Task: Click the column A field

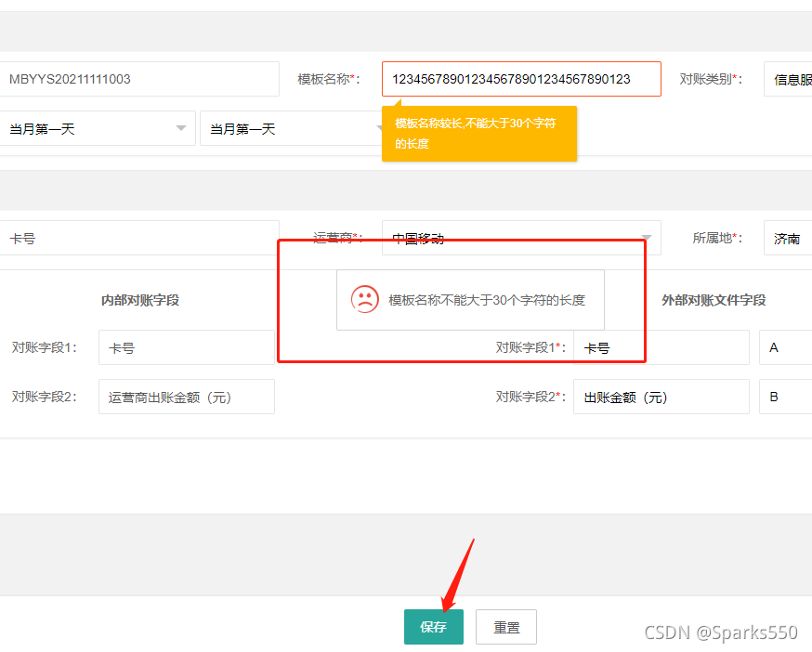Action: coord(786,347)
